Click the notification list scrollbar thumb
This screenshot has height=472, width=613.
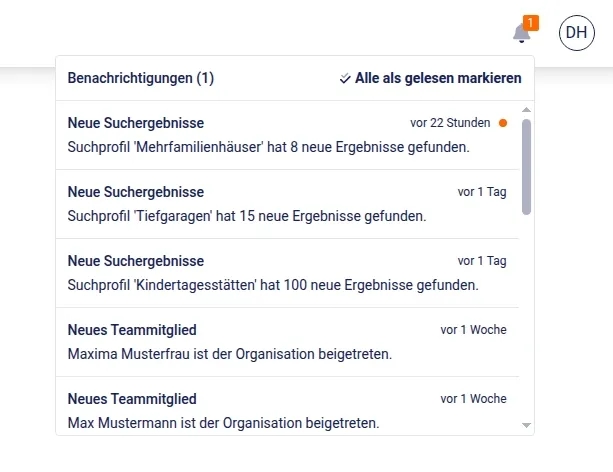point(527,165)
